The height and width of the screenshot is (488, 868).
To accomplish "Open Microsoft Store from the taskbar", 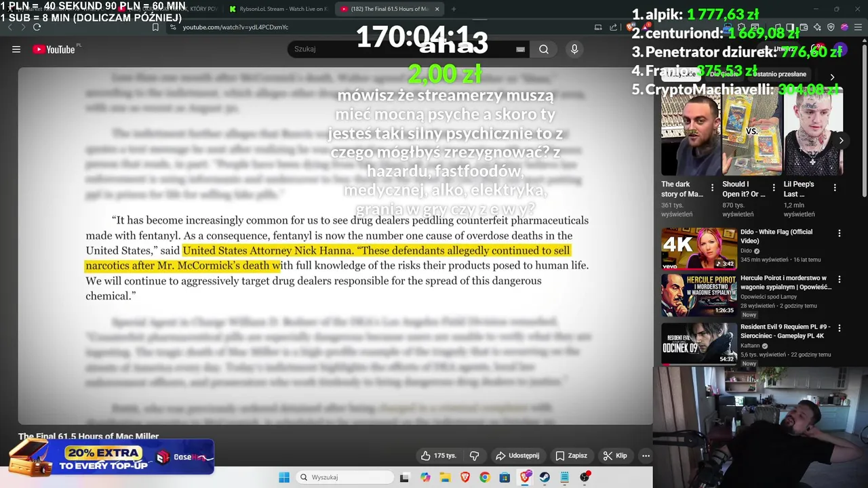I will point(505,477).
